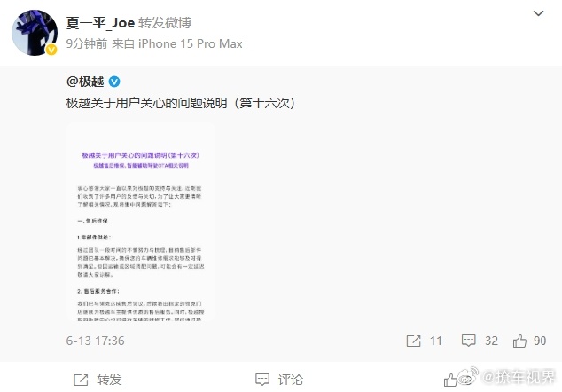Open the post options chevron menu
Viewport: 562px width, 392px height.
(538, 13)
